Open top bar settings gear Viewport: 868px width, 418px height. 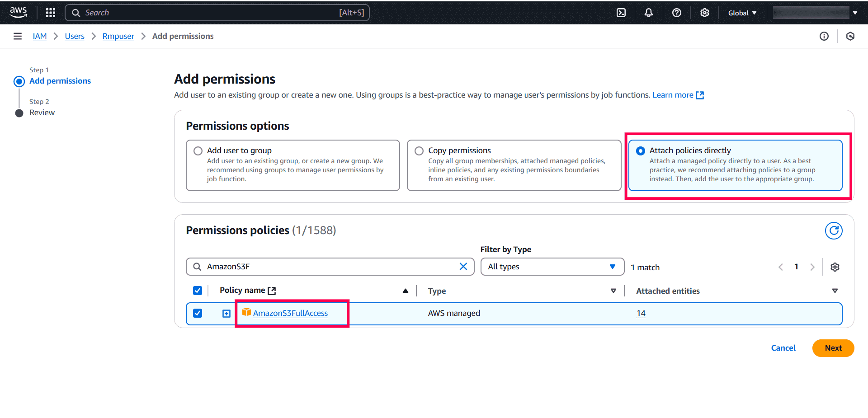coord(704,13)
